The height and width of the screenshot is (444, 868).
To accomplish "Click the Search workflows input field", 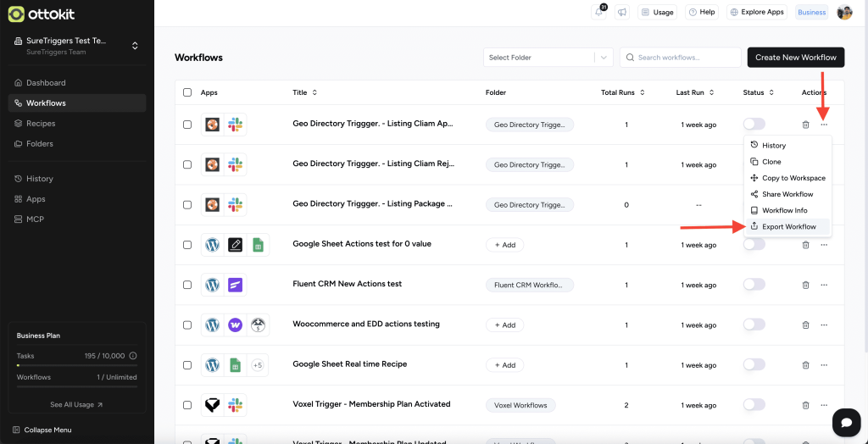I will tap(687, 58).
